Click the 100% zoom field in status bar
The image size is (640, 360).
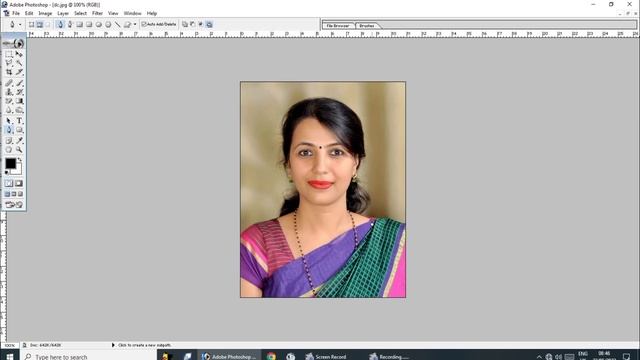pyautogui.click(x=10, y=345)
